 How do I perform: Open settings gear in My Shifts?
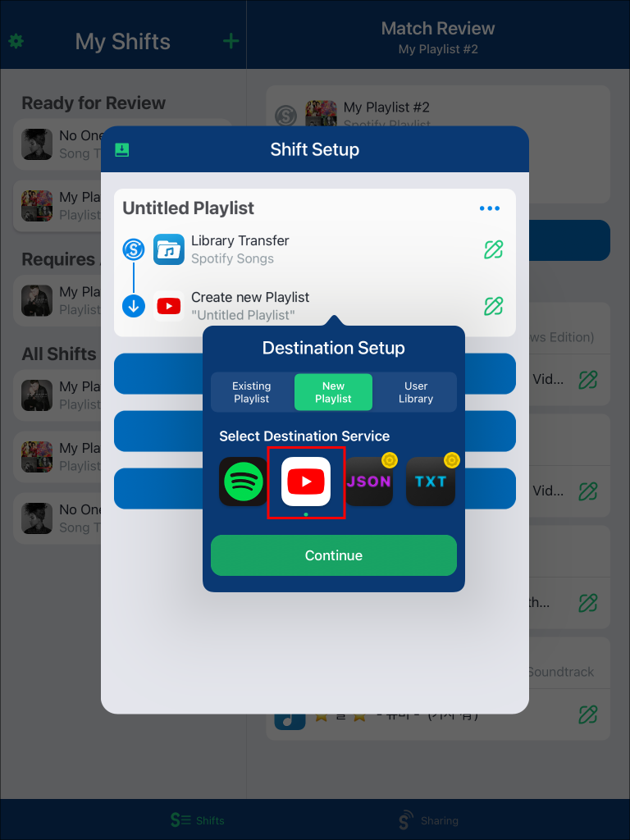(16, 41)
